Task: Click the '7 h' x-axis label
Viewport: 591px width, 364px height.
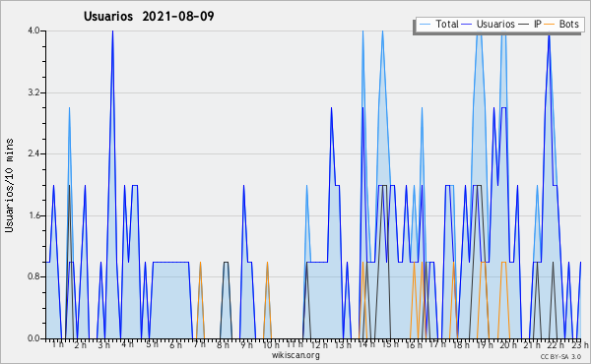Action: (x=199, y=344)
